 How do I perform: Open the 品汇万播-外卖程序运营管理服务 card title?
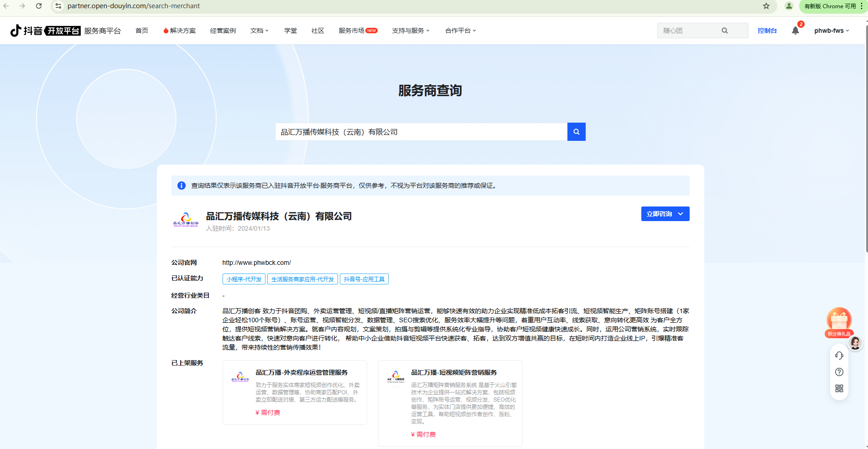click(x=301, y=372)
